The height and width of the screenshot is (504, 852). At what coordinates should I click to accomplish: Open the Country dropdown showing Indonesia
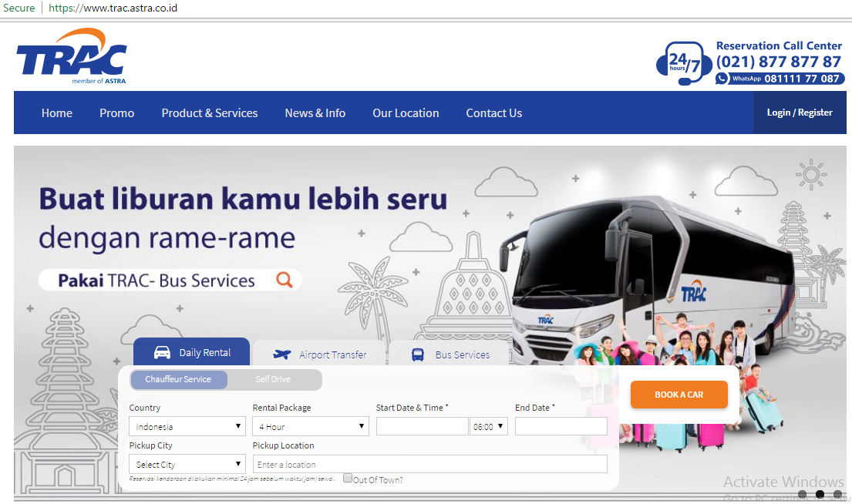[x=187, y=425]
